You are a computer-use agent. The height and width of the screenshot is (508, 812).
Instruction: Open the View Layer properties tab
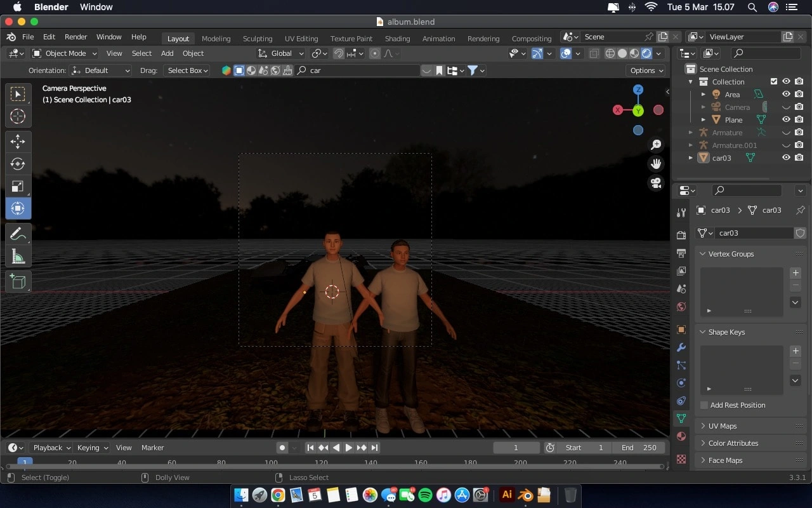click(x=681, y=271)
